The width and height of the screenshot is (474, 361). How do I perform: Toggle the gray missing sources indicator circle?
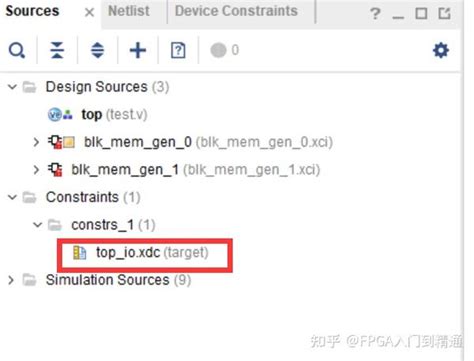218,50
